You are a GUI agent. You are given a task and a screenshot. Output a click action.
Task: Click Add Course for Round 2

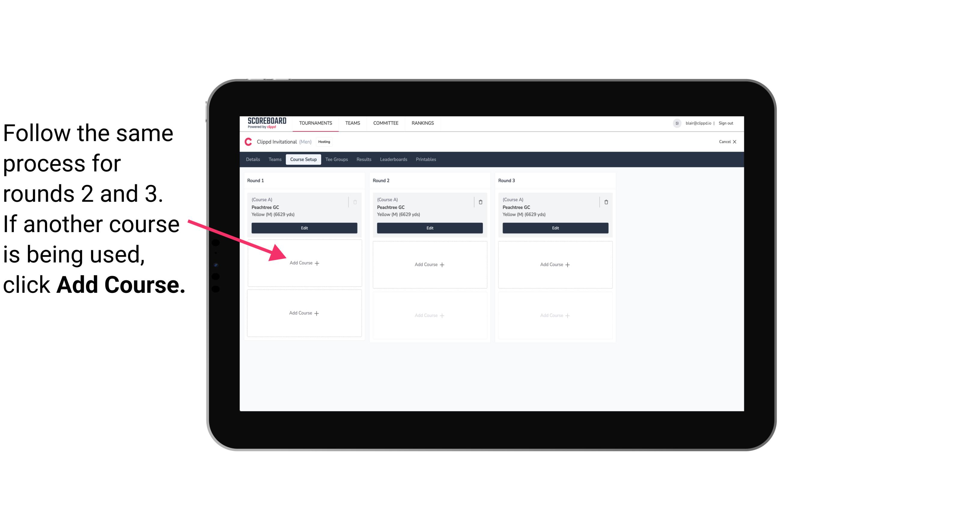tap(428, 264)
